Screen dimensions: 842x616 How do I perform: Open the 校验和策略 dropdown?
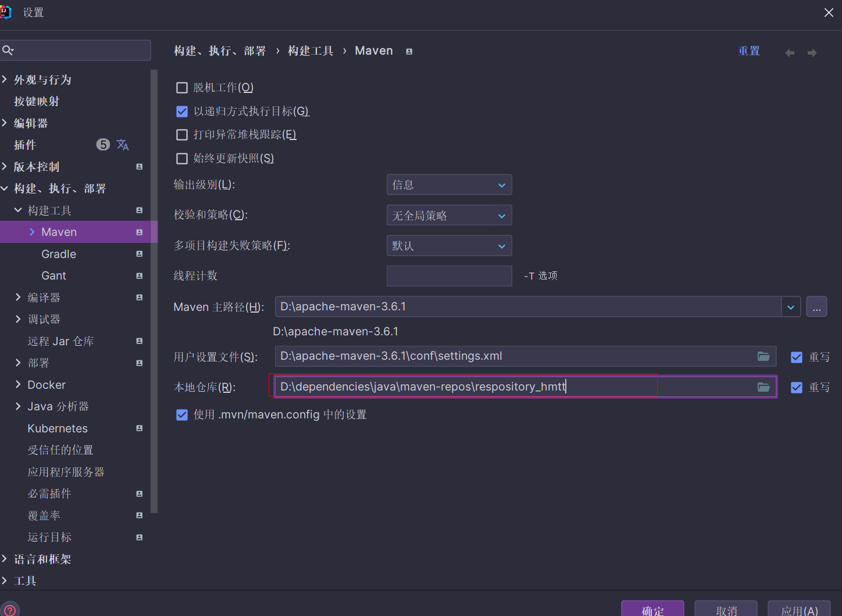[449, 216]
